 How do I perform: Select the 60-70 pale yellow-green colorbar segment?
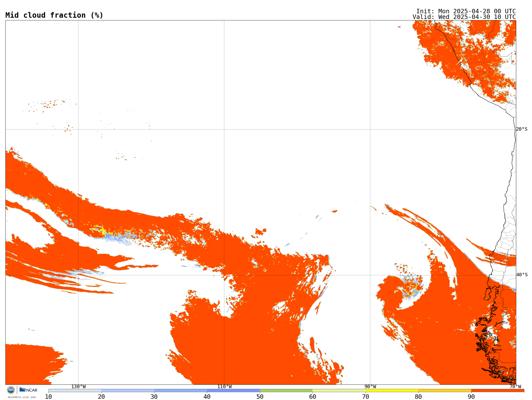339,391
